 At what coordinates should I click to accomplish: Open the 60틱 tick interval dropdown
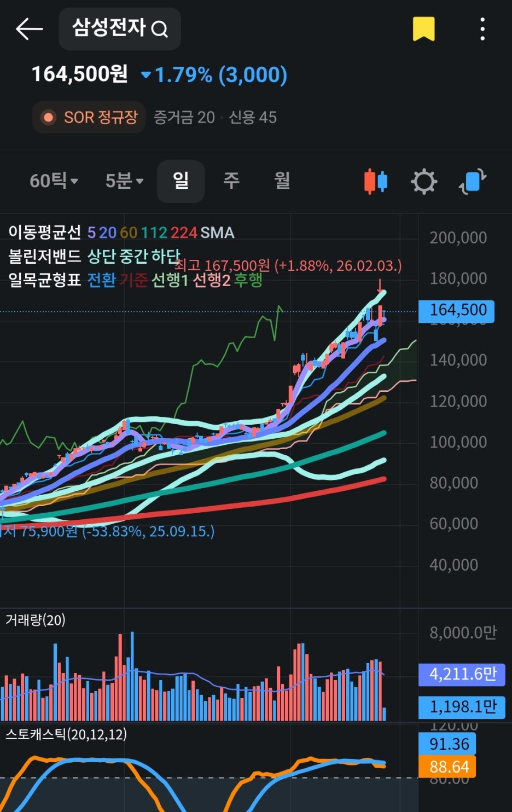[x=54, y=181]
